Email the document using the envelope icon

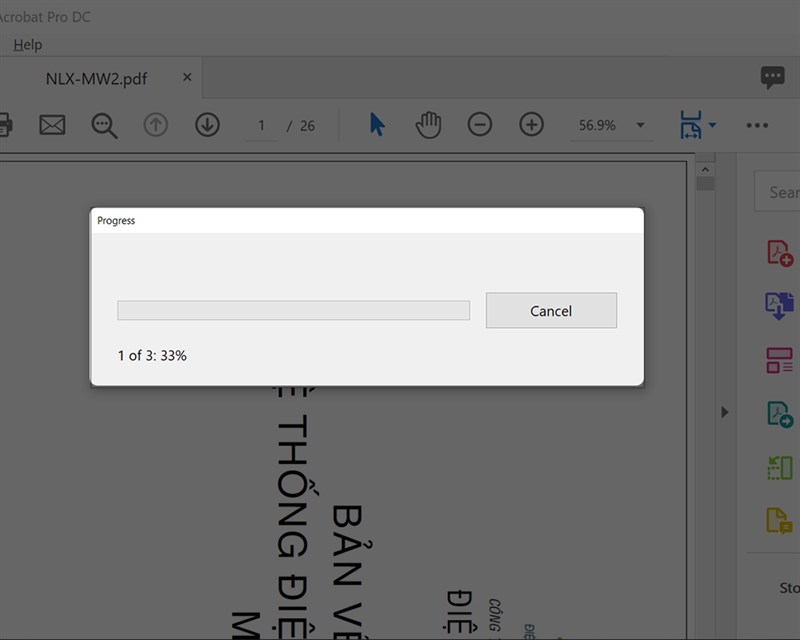pyautogui.click(x=51, y=124)
